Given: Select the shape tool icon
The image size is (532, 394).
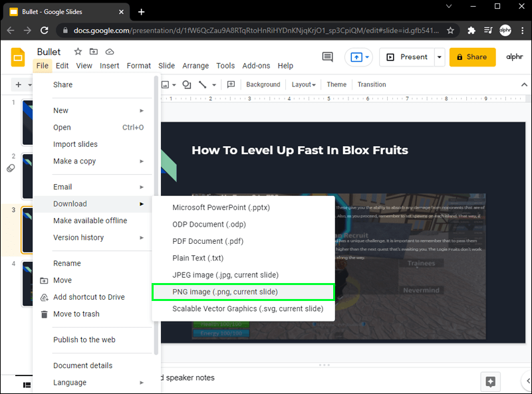Looking at the screenshot, I should point(187,84).
